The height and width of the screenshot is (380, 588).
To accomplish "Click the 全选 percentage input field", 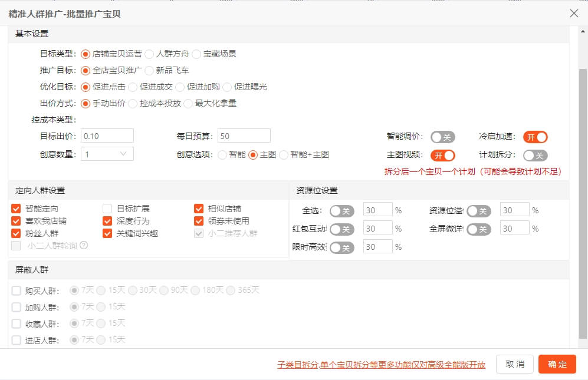I will (x=378, y=210).
